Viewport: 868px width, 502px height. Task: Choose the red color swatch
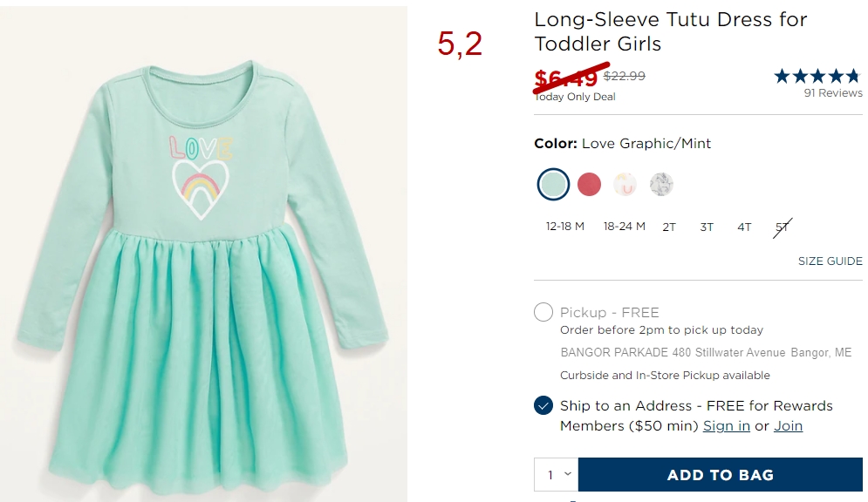tap(589, 184)
